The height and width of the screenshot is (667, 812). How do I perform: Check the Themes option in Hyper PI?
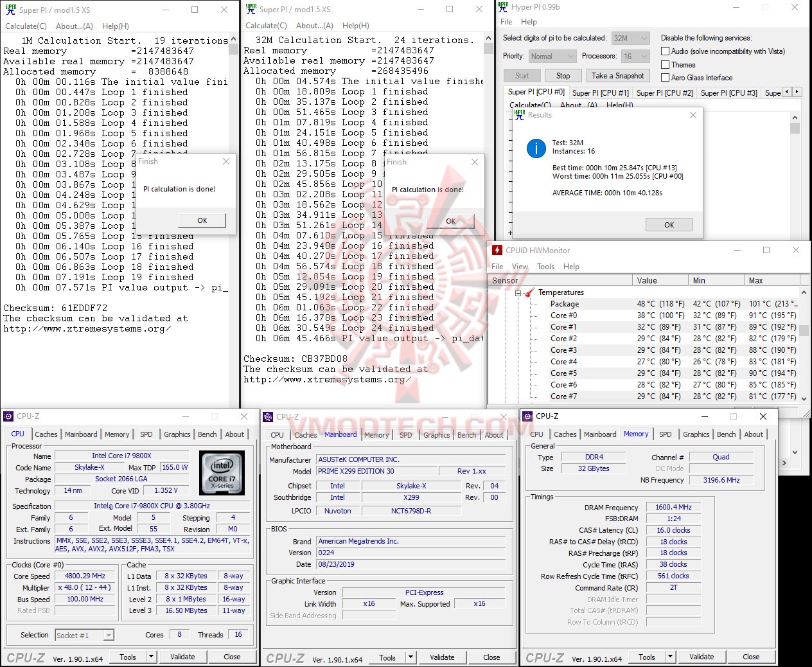tap(666, 65)
